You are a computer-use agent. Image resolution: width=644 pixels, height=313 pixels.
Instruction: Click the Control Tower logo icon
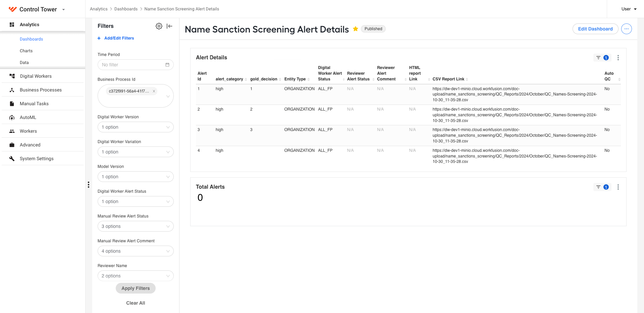coord(13,9)
